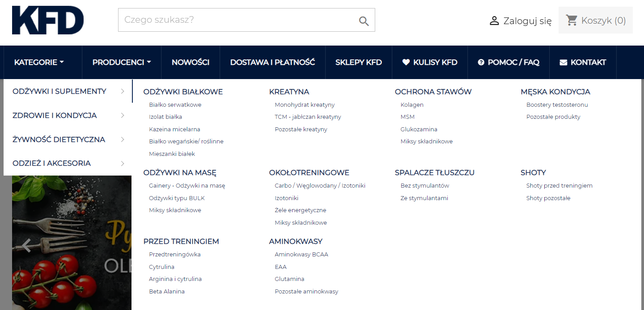Click the envelope icon beside Kontakt
Image resolution: width=644 pixels, height=310 pixels.
[x=563, y=63]
